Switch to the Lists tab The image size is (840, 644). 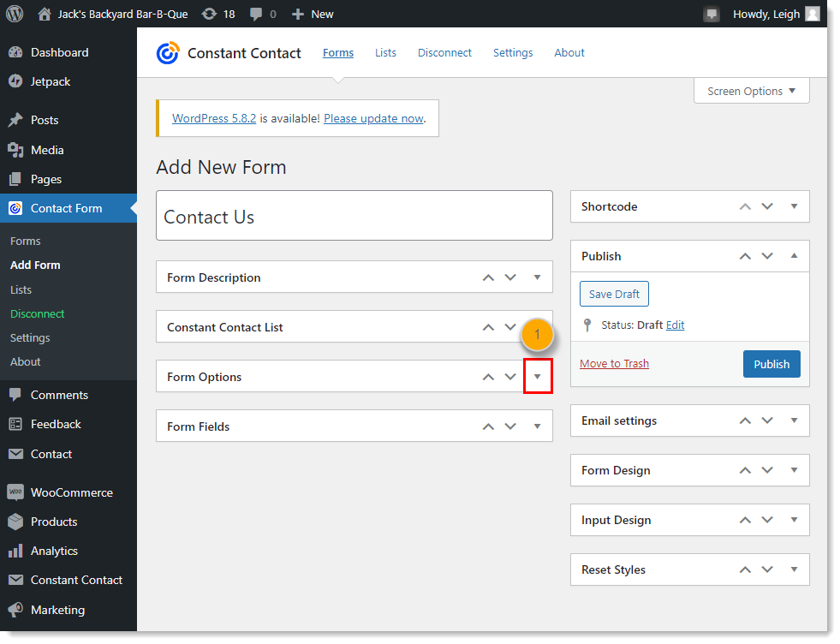pos(385,52)
